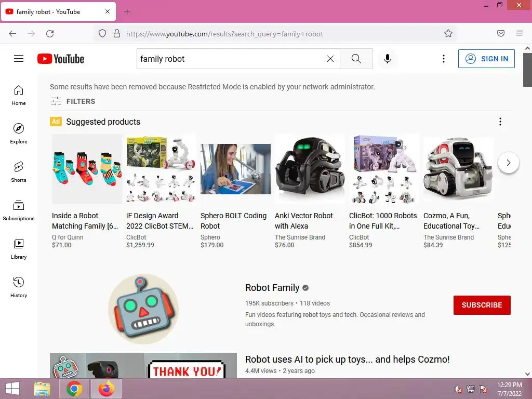
Task: Open History in the sidebar
Action: pos(19,287)
